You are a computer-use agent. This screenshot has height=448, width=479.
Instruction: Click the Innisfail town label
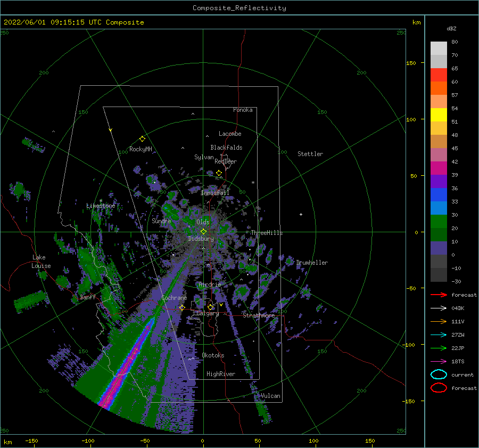[x=215, y=193]
